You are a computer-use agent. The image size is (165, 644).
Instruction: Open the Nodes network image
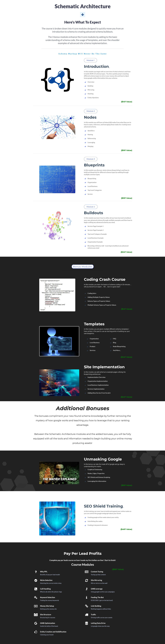point(57,127)
